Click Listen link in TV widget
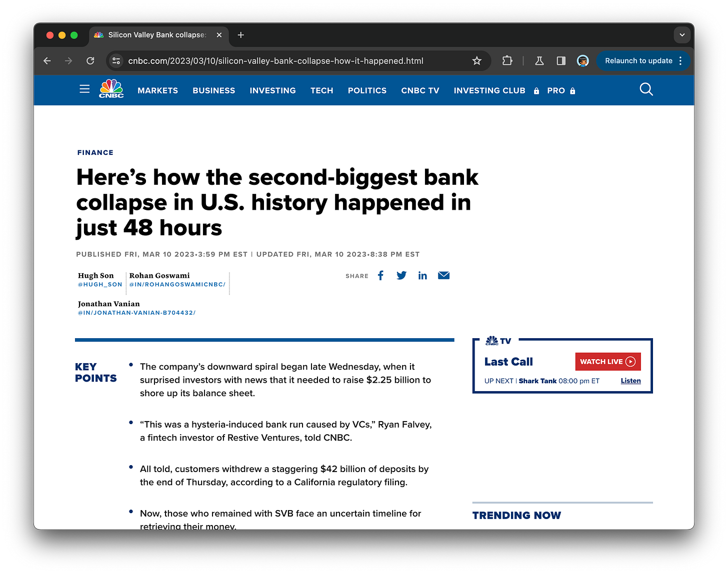The height and width of the screenshot is (574, 728). pyautogui.click(x=630, y=381)
